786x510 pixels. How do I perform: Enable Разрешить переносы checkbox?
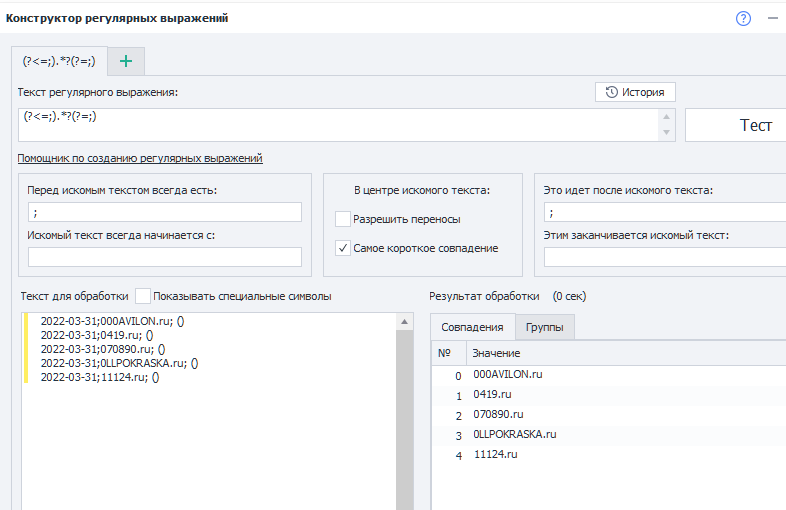[343, 219]
